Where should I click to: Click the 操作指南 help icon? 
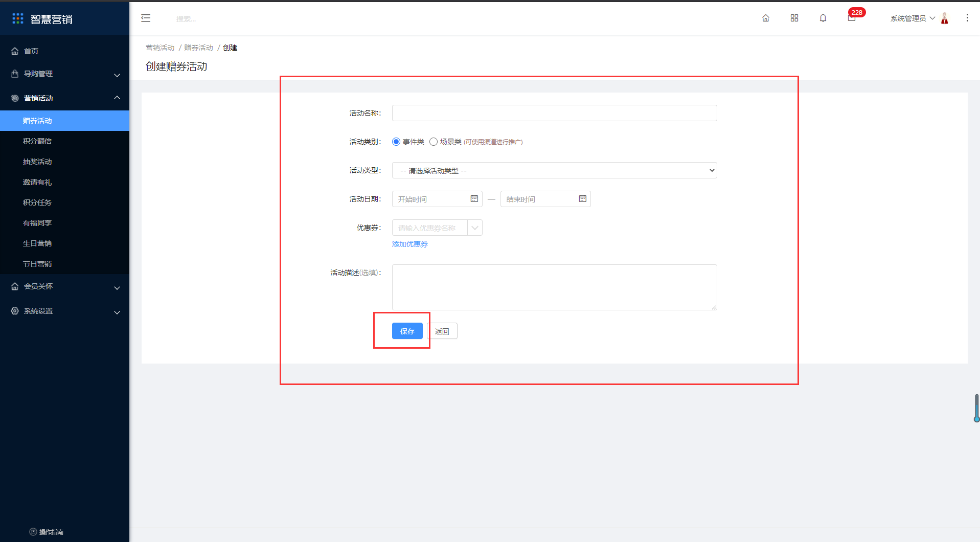point(33,532)
